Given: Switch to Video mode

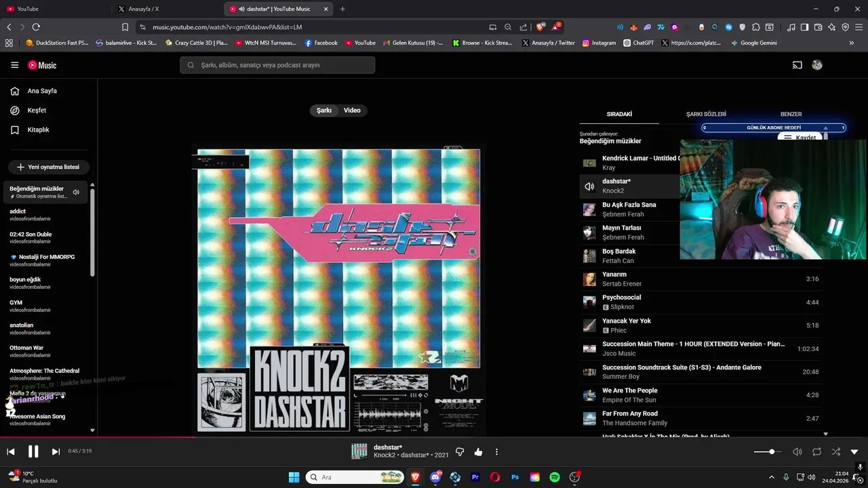Looking at the screenshot, I should tap(352, 110).
